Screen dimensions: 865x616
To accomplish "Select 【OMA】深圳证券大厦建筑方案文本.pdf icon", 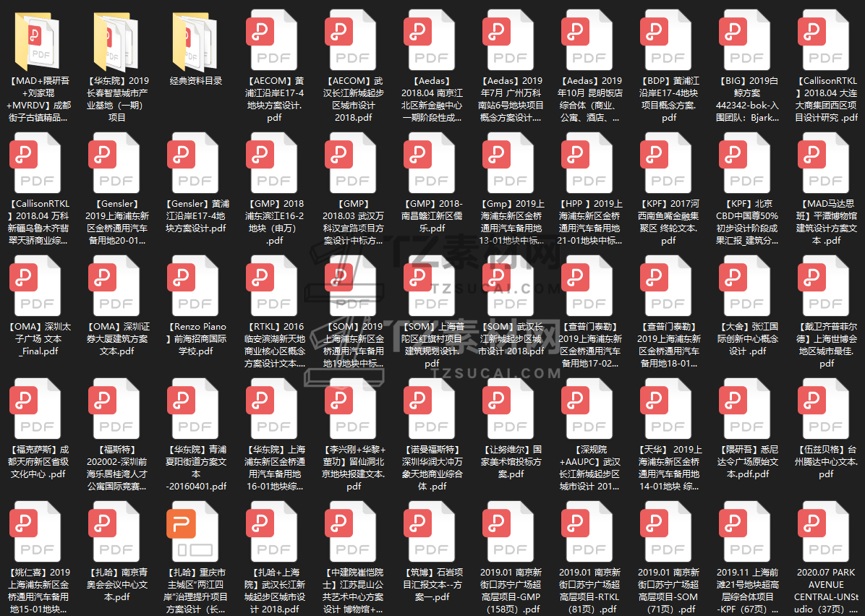I will [114, 286].
